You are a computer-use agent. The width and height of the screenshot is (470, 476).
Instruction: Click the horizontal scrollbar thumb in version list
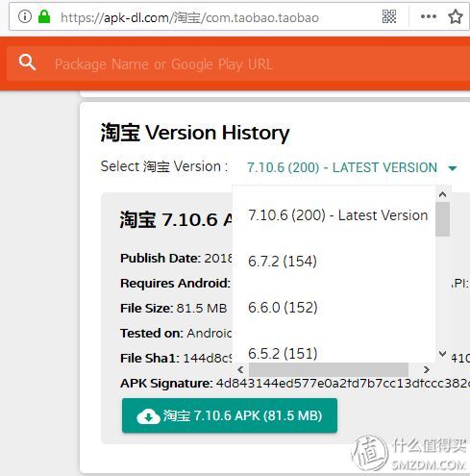tap(329, 370)
